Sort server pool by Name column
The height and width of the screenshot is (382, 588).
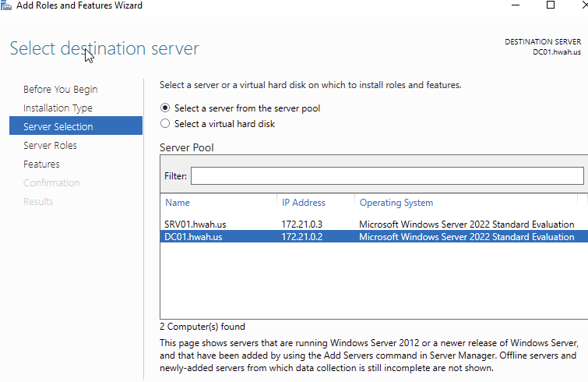178,203
